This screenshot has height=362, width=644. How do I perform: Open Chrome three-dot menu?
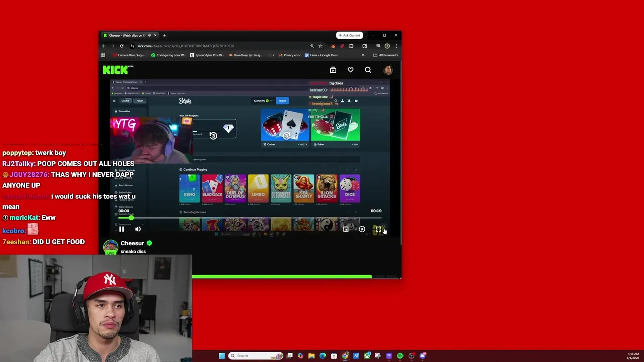tap(396, 46)
